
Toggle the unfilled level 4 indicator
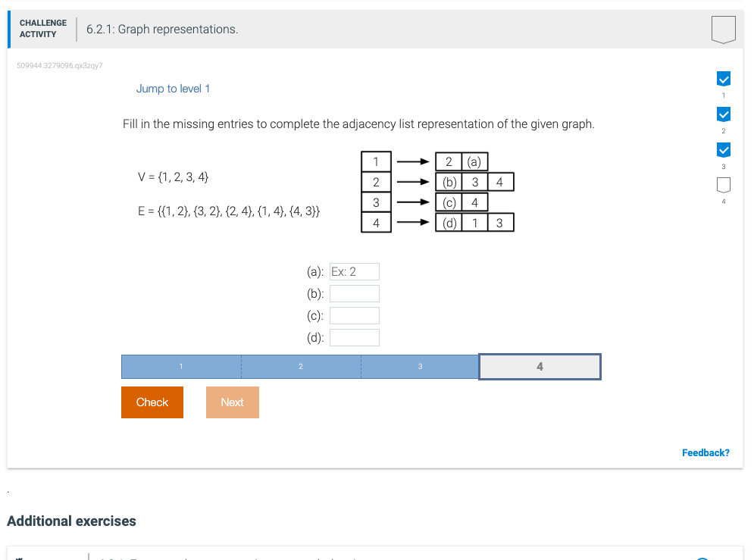point(724,183)
